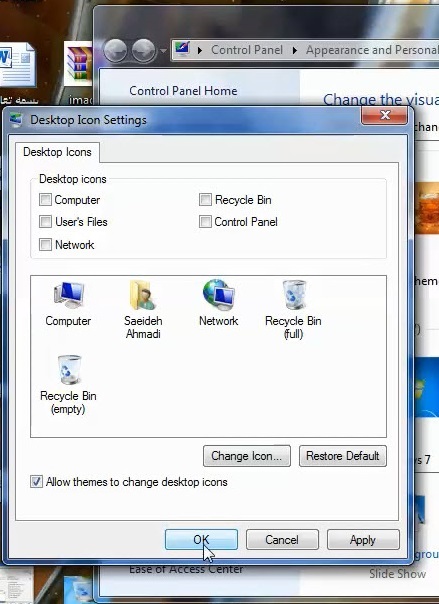
Task: Open the Word document icon on desktop
Action: pyautogui.click(x=17, y=65)
